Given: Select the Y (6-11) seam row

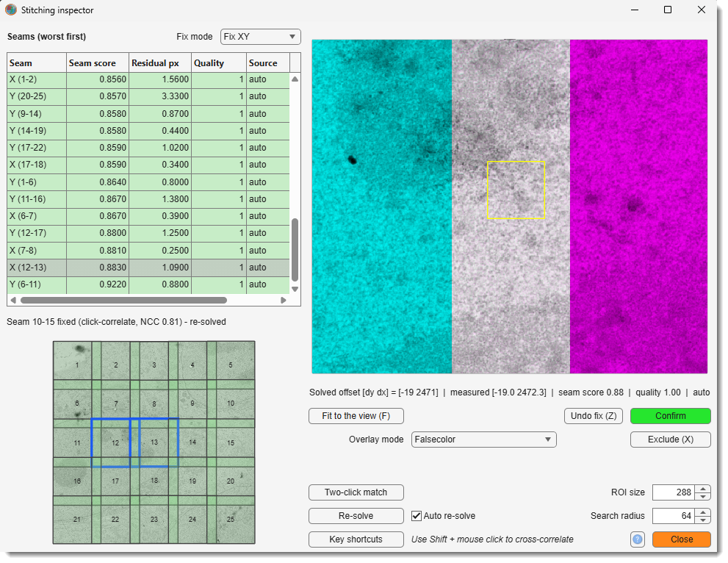Looking at the screenshot, I should pos(148,284).
